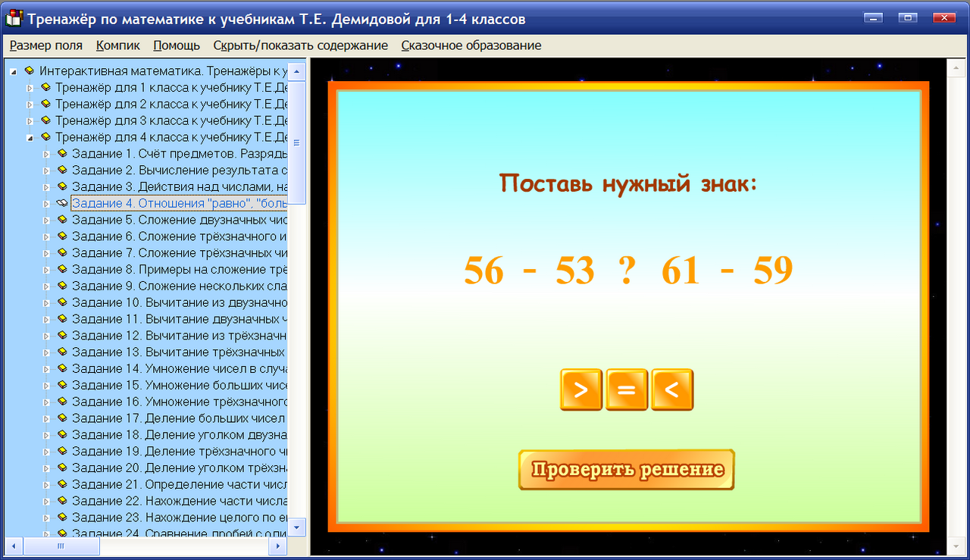Image resolution: width=970 pixels, height=560 pixels.
Task: Collapse the "Тренажёр для 4 класса" branch
Action: point(29,137)
